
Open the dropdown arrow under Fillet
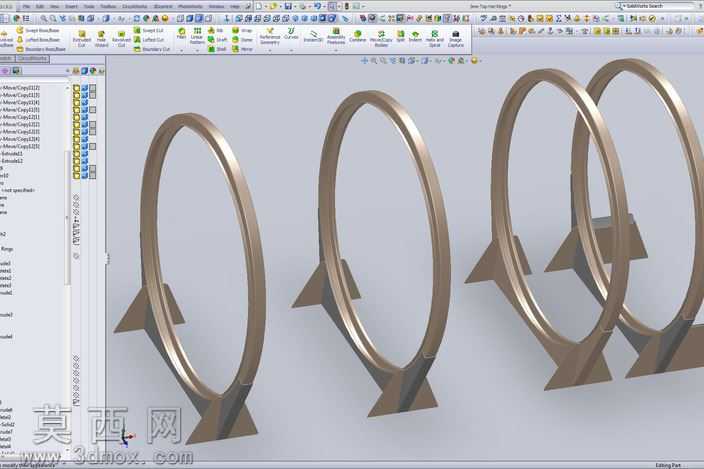tap(181, 51)
